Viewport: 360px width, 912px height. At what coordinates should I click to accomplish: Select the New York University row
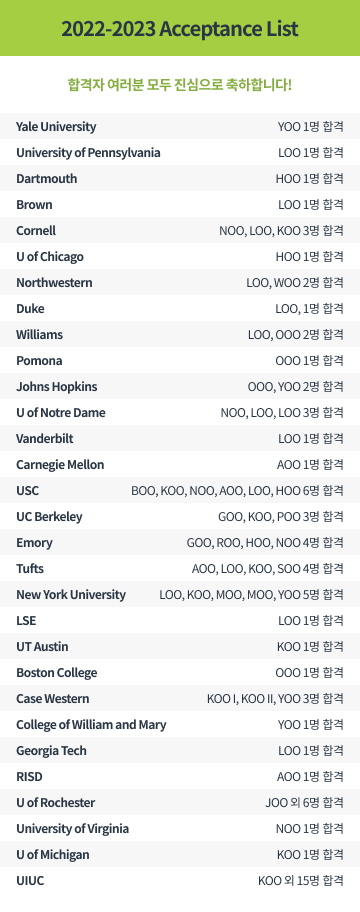pyautogui.click(x=180, y=594)
